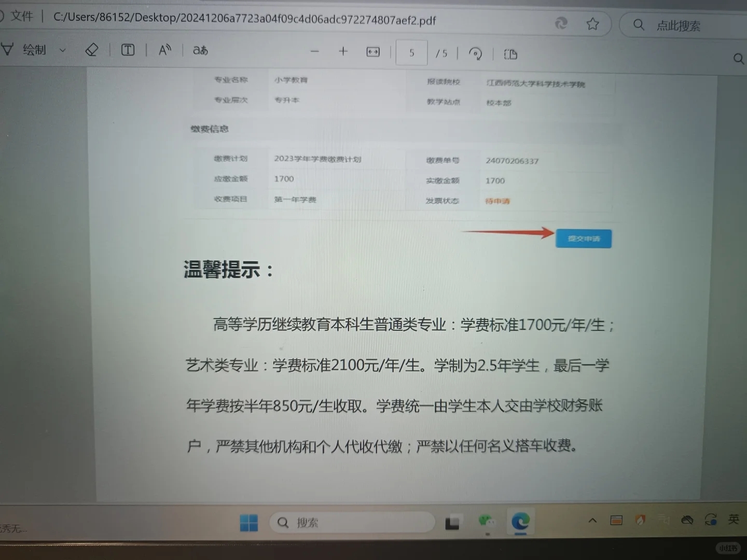Screen dimensions: 747x560
Task: Open WeChat from the taskbar
Action: click(487, 521)
